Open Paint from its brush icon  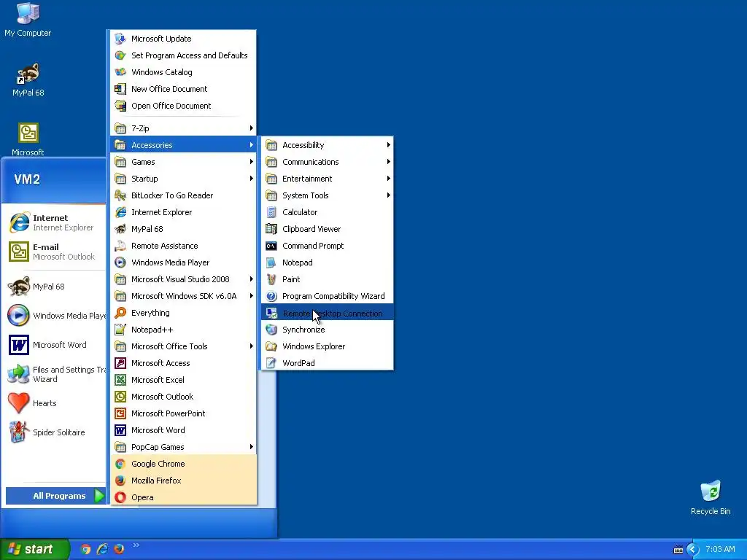click(271, 279)
